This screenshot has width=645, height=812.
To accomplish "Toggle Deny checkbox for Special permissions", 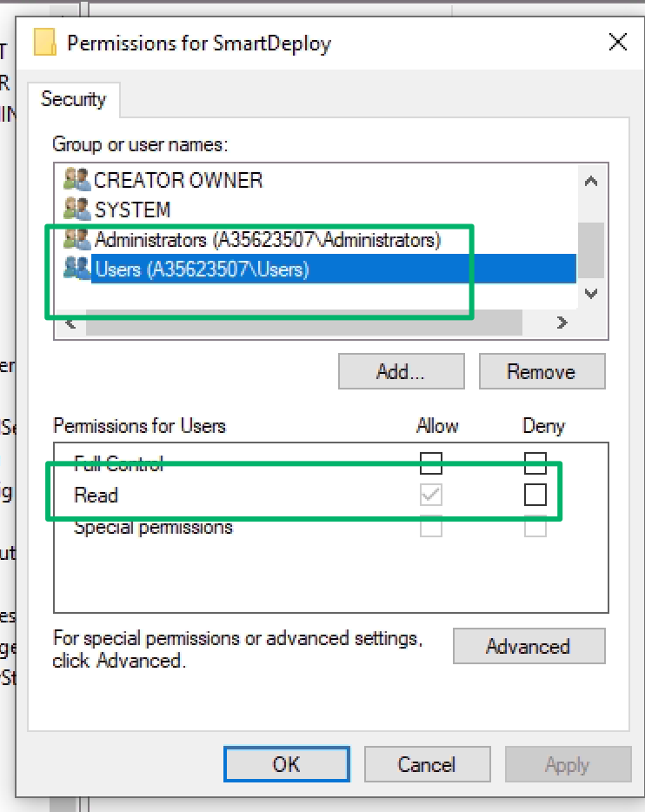I will [535, 526].
